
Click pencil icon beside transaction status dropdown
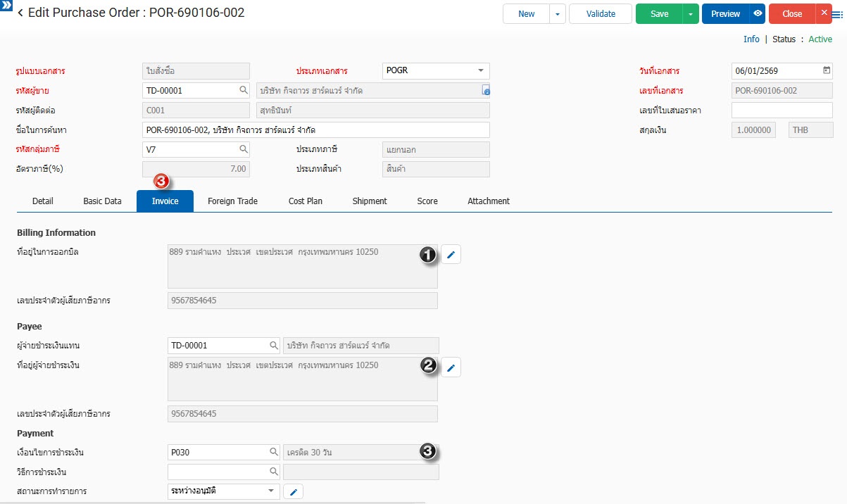pos(293,491)
